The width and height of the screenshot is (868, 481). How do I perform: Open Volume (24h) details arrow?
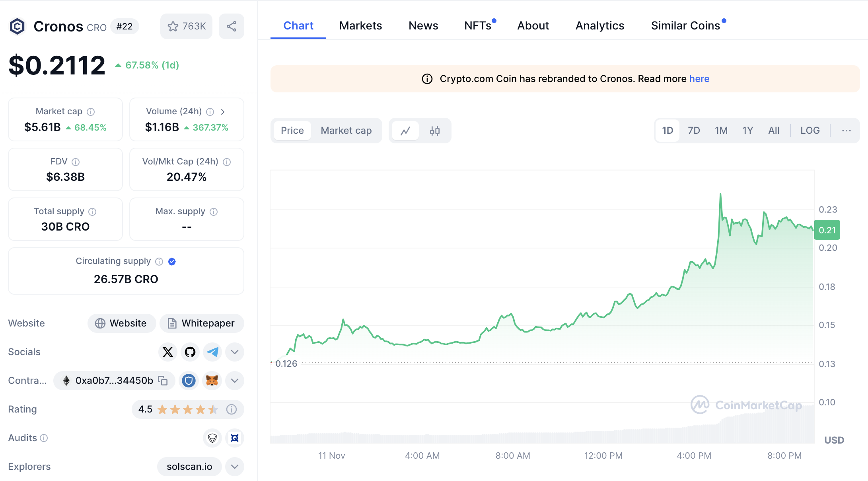[x=223, y=111]
